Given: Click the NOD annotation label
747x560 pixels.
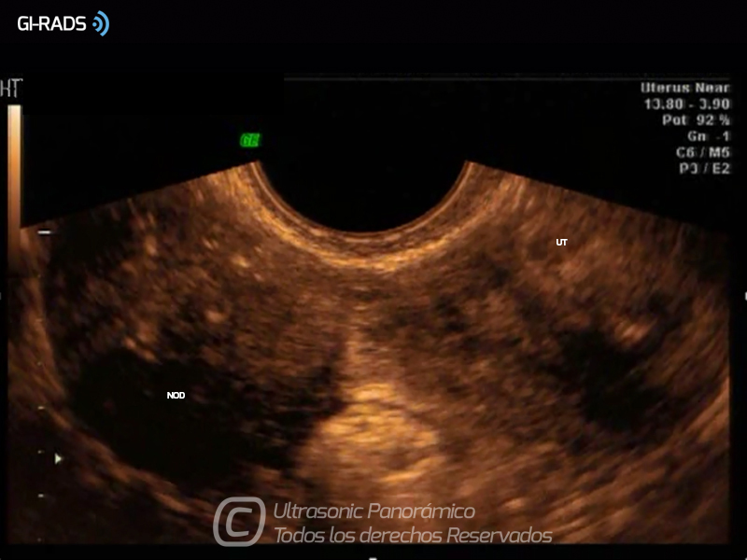Looking at the screenshot, I should (176, 396).
